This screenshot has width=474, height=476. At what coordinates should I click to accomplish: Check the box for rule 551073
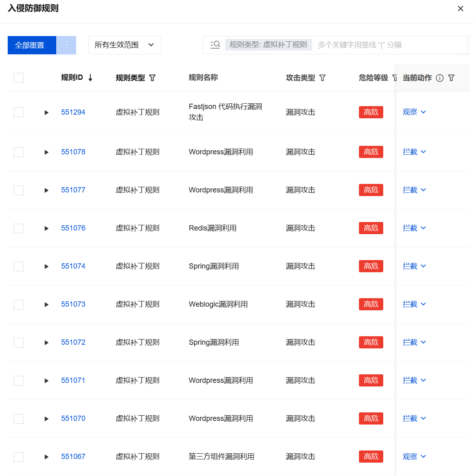tap(19, 305)
